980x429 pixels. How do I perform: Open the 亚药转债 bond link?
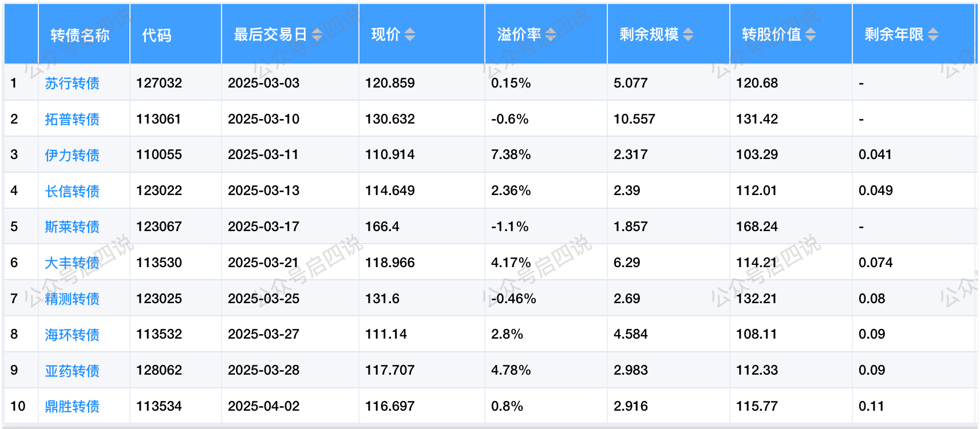(x=72, y=371)
